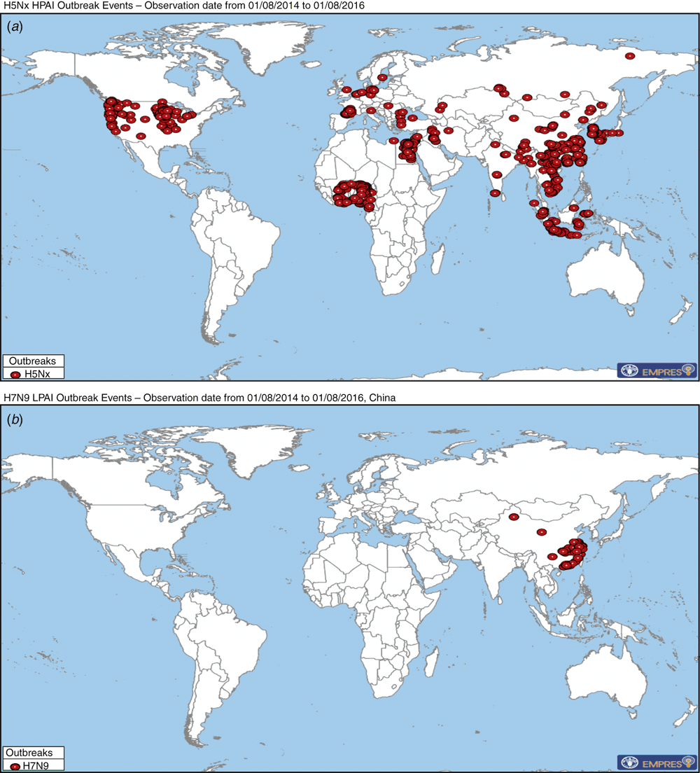Click the 'H5Nx' legend label
Screen dimensions: 700x773
tap(38, 374)
